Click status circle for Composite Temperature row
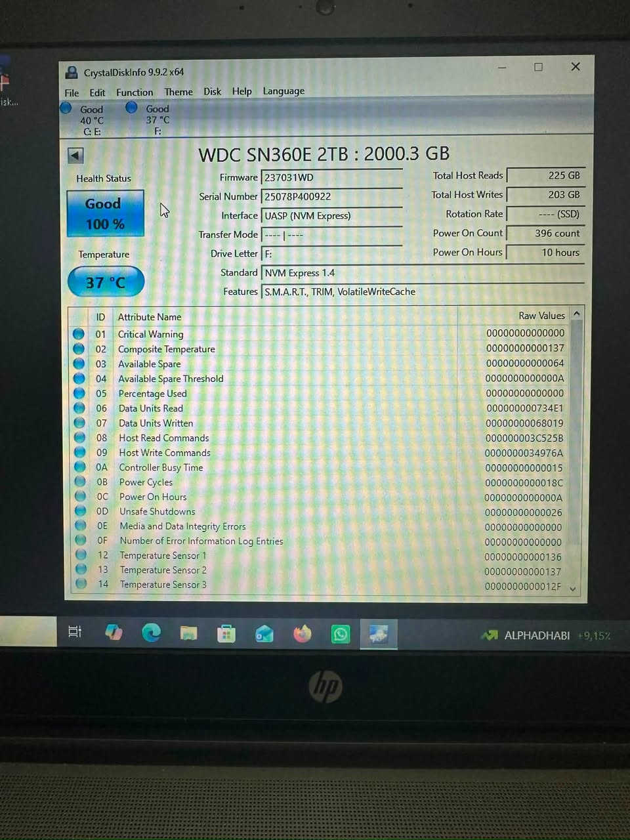Screen dimensions: 630x840 (x=79, y=348)
